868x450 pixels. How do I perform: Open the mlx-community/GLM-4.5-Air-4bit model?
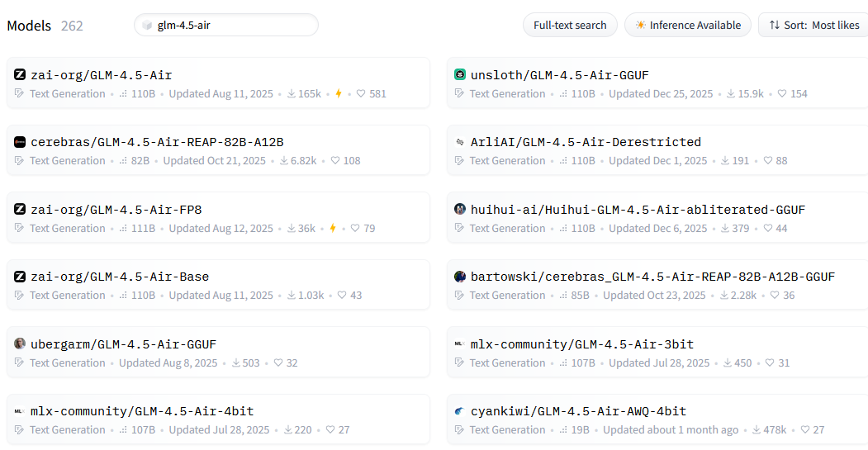click(142, 411)
